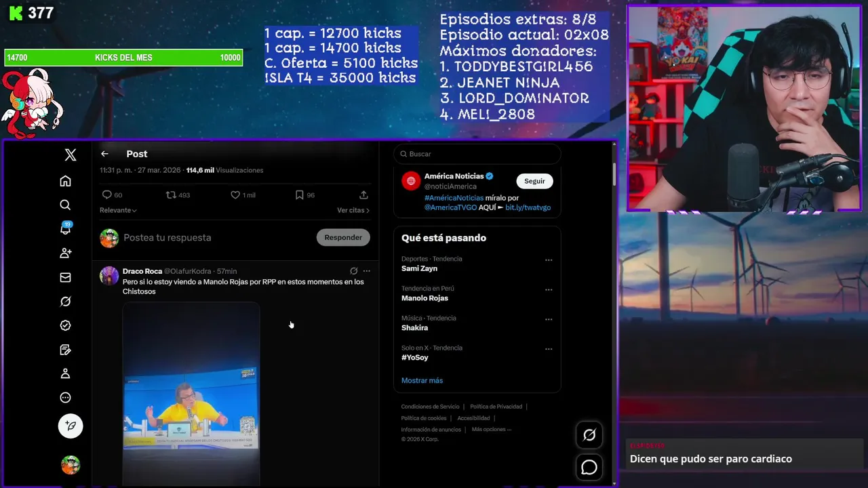The height and width of the screenshot is (488, 868).
Task: Click 114,6 mil Visualizaciones count
Action: (x=224, y=170)
